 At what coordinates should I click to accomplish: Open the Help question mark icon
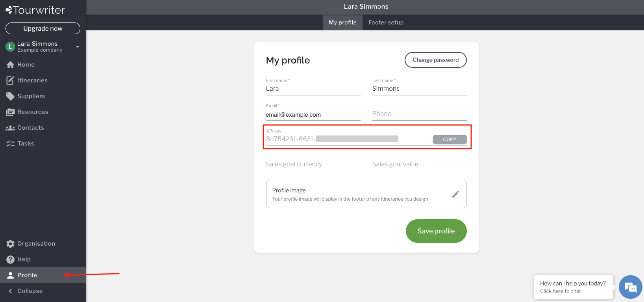pyautogui.click(x=10, y=259)
